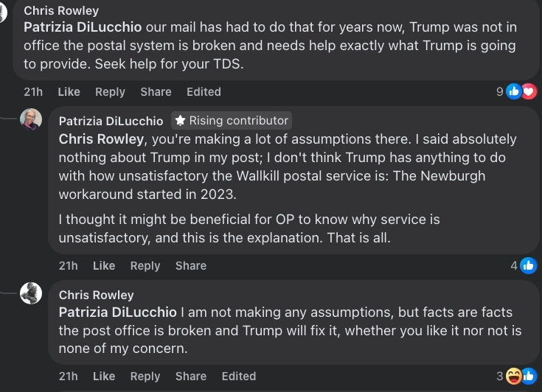Like Chris Rowley's first comment
Screen dimensions: 542x392
coord(69,92)
